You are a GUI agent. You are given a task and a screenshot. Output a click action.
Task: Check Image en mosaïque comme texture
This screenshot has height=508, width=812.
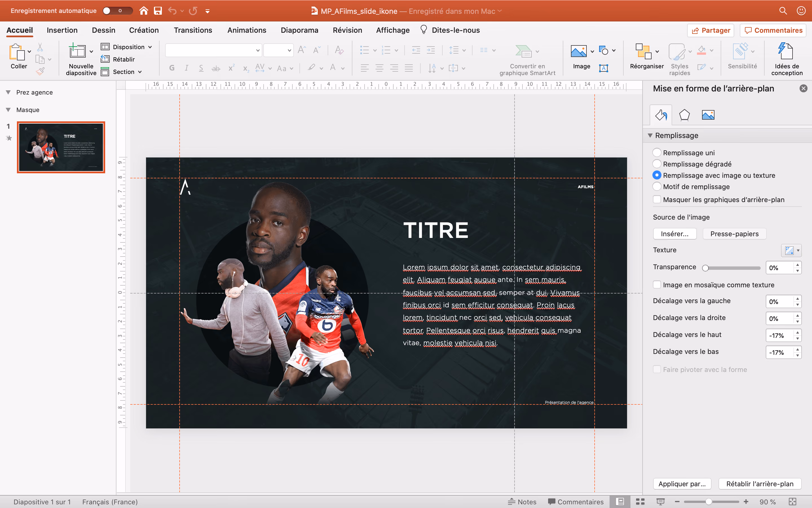(657, 284)
